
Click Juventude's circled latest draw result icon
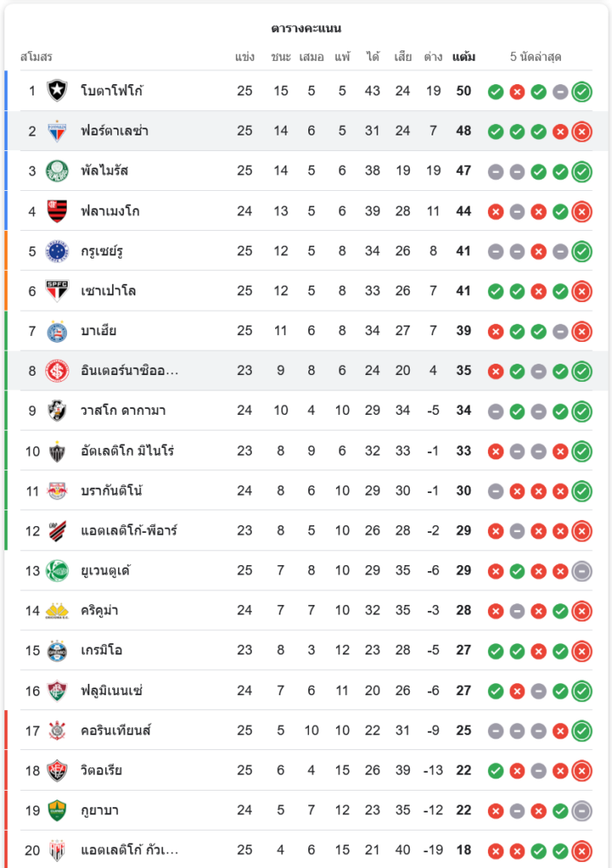point(582,570)
